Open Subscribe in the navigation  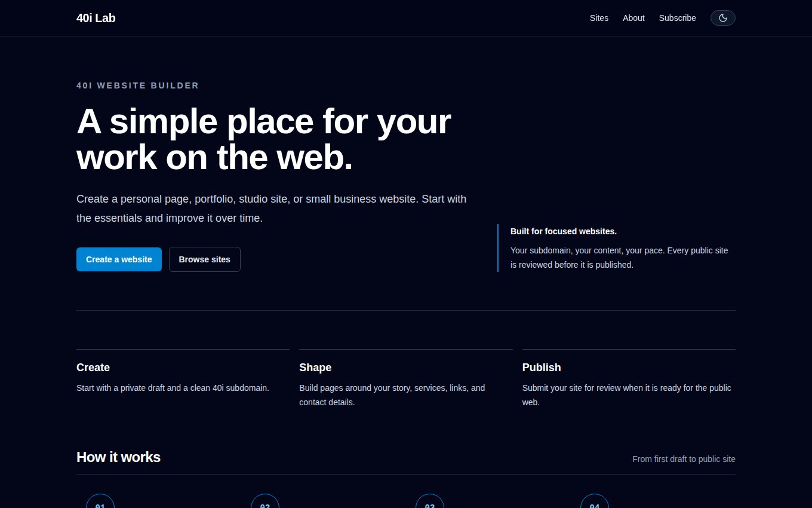click(x=677, y=18)
